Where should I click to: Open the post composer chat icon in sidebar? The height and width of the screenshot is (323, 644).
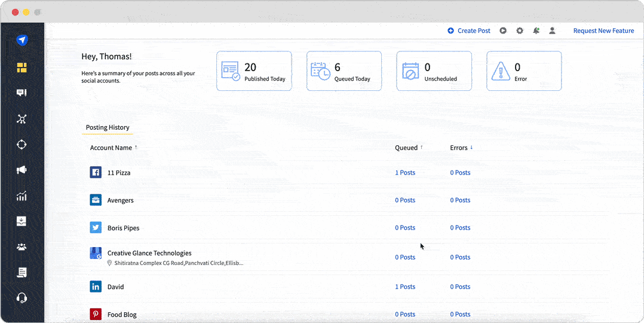[x=22, y=93]
